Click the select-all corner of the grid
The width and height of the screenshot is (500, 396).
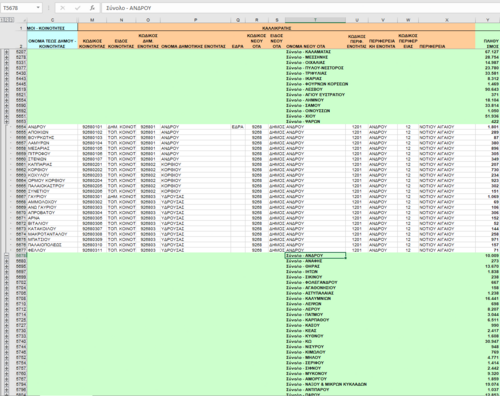click(21, 20)
